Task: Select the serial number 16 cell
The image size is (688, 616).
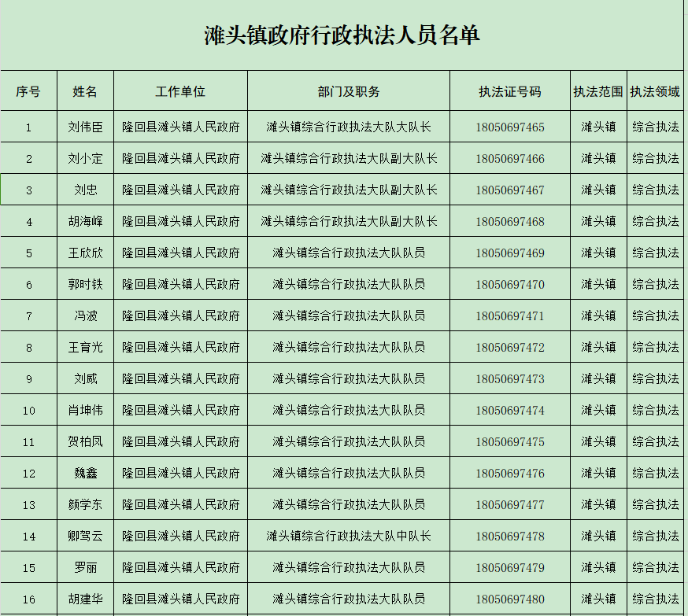Action: coord(28,599)
